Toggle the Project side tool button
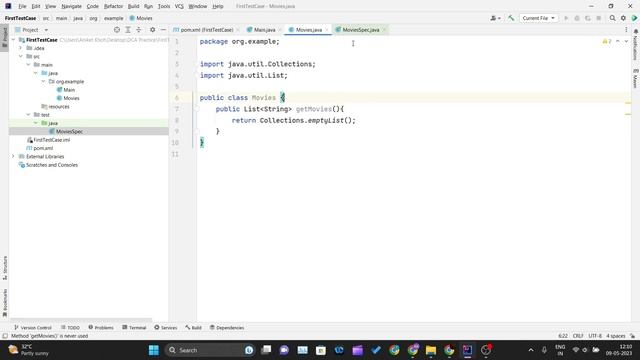Image resolution: width=640 pixels, height=360 pixels. [x=4, y=38]
